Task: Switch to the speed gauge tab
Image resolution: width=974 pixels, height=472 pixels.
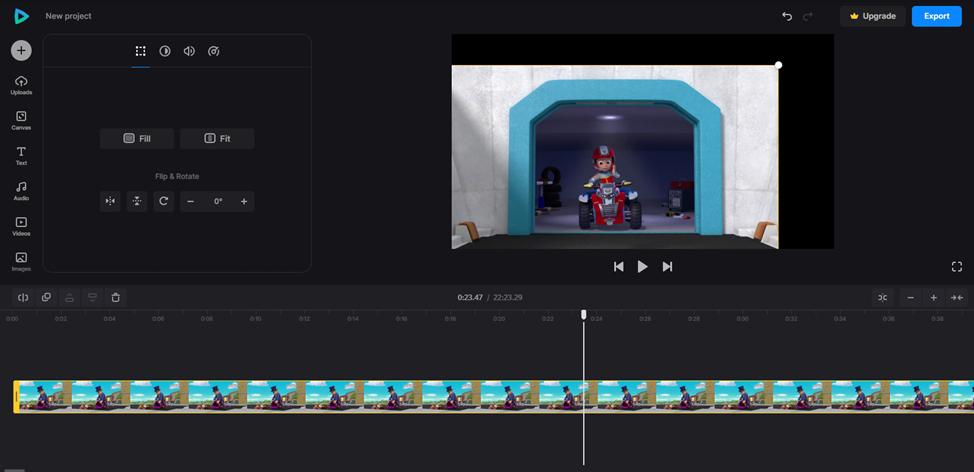Action: point(214,51)
